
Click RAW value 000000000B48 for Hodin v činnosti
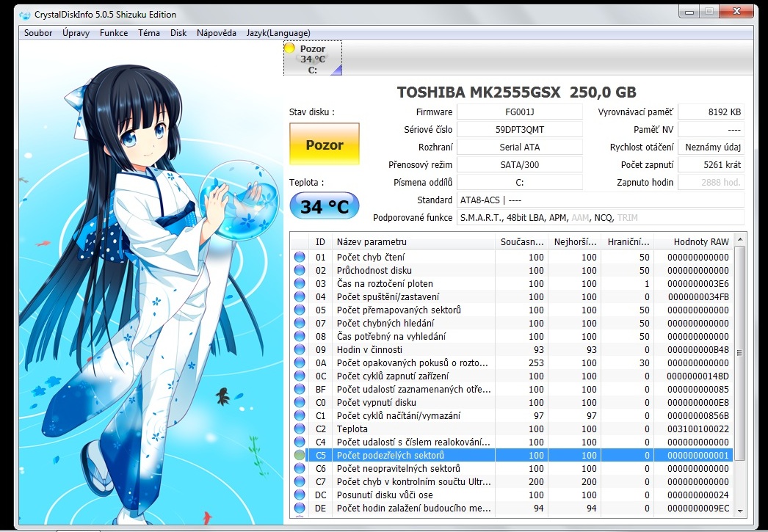click(x=698, y=349)
